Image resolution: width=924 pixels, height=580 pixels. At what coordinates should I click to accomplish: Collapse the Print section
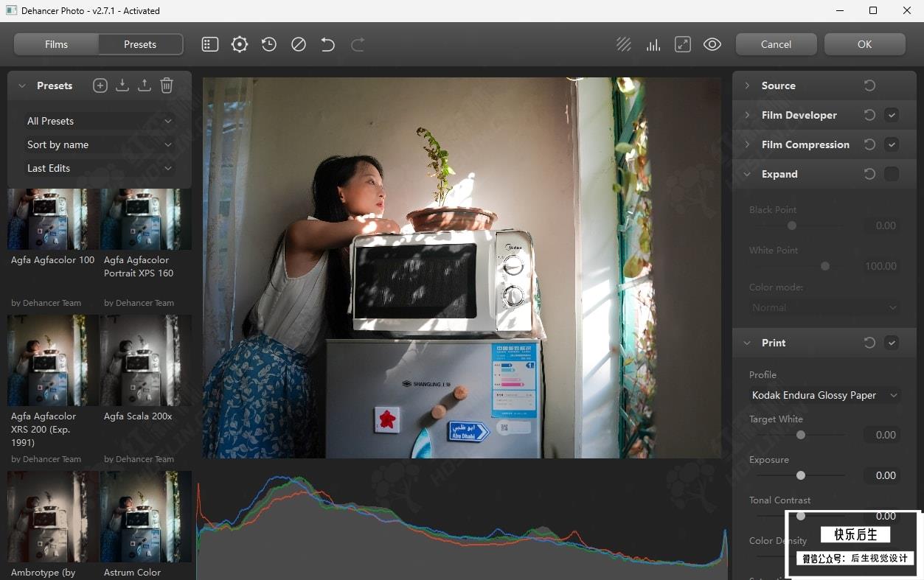coord(747,343)
